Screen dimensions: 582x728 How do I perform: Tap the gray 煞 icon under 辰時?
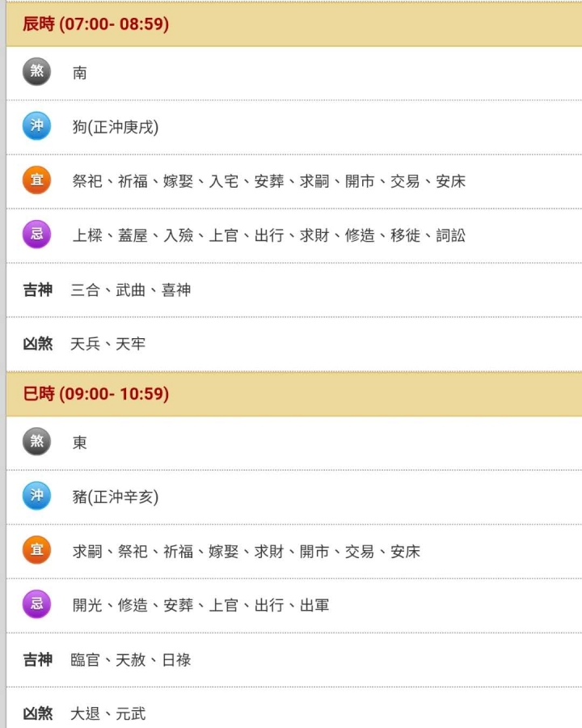click(36, 72)
